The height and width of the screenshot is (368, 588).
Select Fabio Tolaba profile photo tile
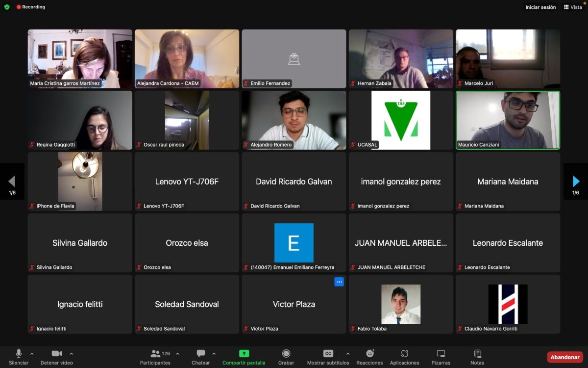coord(401,304)
